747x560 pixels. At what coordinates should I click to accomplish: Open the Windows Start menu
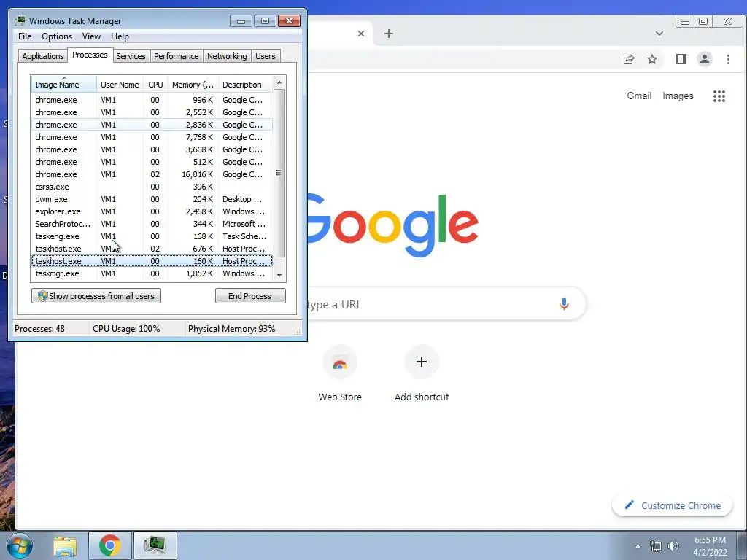20,545
